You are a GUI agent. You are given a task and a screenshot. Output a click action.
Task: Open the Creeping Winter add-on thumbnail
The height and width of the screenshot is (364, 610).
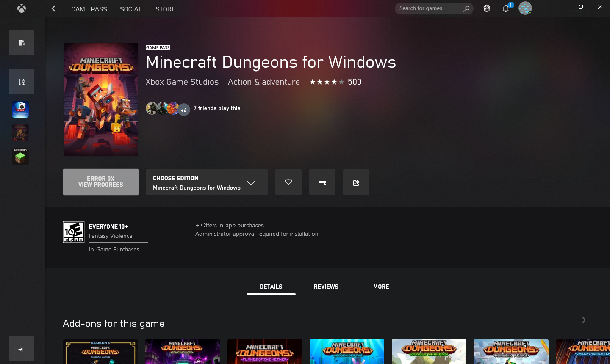click(583, 351)
